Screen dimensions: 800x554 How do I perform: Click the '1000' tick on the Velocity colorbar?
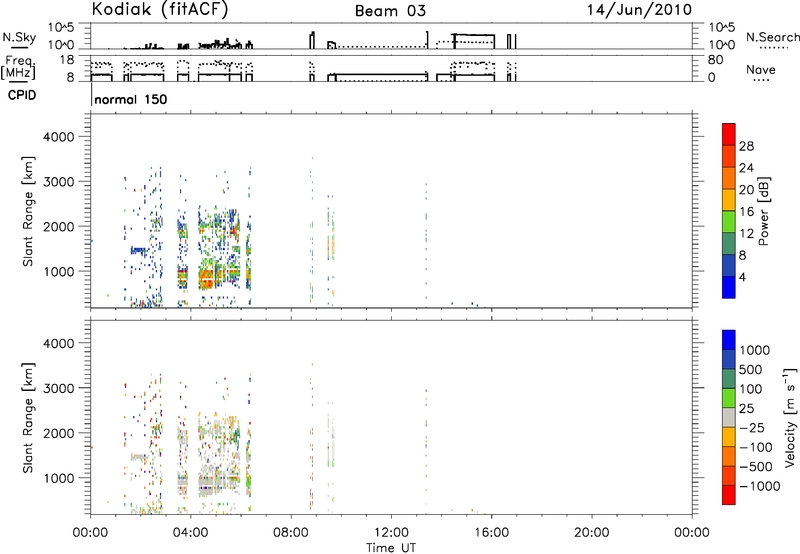pos(754,350)
